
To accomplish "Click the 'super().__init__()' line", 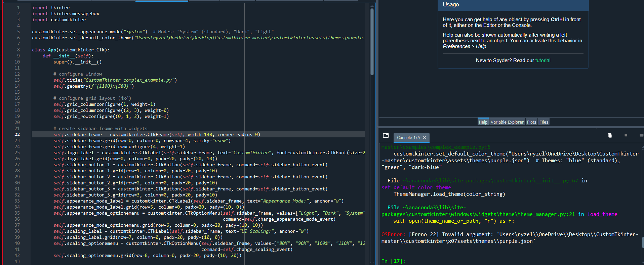I will point(78,62).
